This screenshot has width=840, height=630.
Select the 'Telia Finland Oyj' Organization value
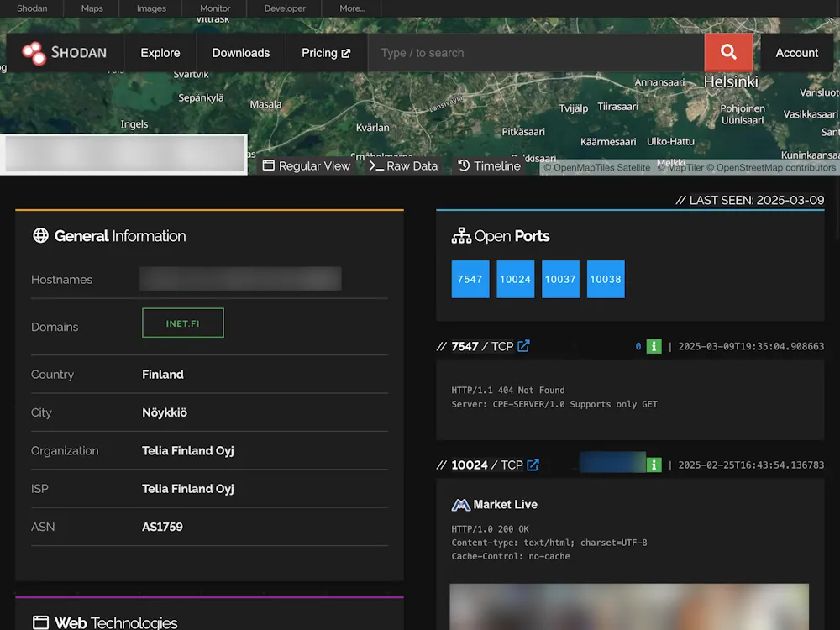188,450
